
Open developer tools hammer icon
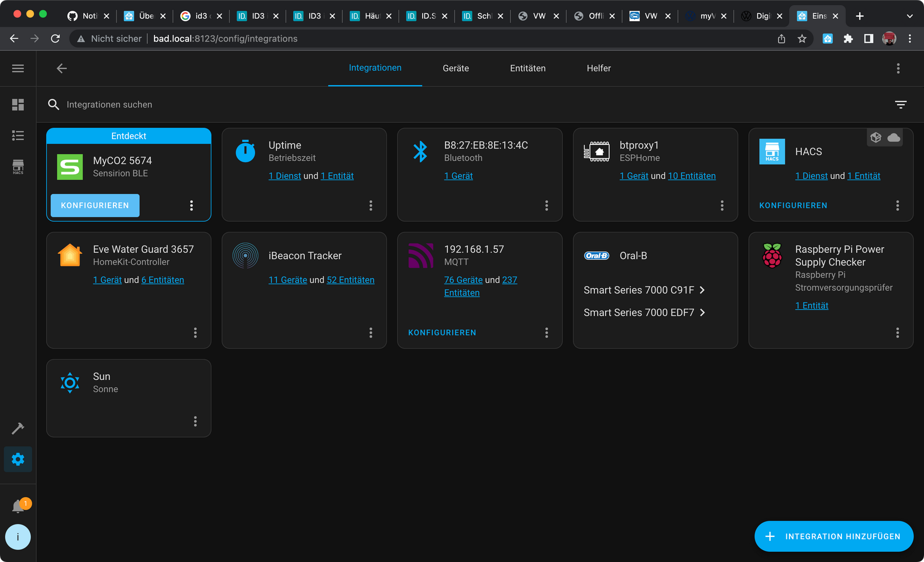point(18,428)
